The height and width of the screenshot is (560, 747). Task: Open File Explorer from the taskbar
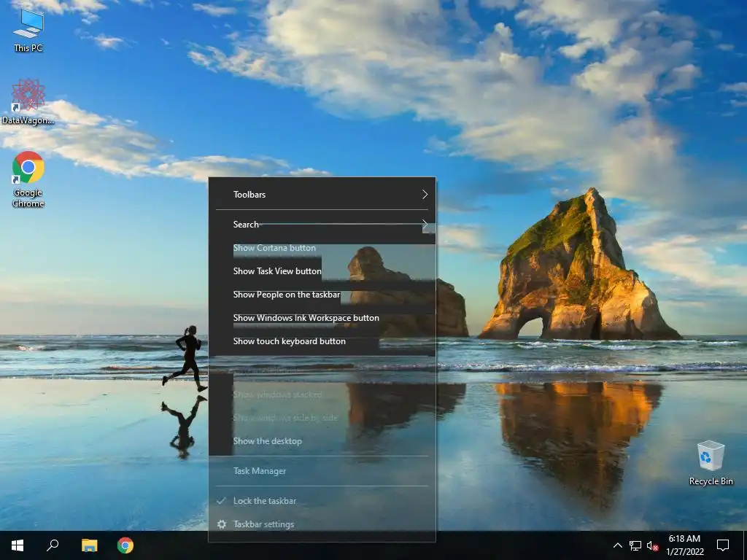click(x=89, y=545)
